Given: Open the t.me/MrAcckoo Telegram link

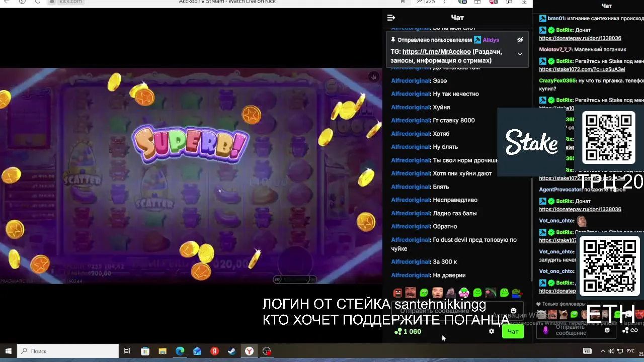Looking at the screenshot, I should point(436,51).
